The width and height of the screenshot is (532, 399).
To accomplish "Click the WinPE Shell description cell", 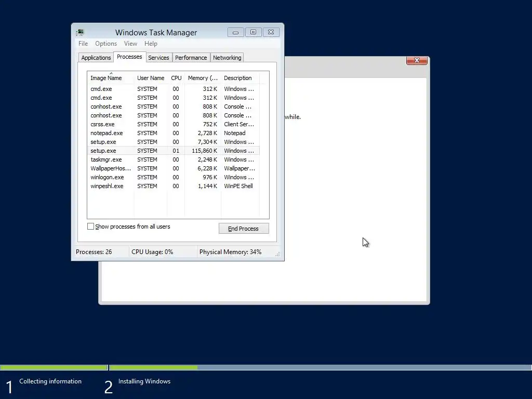I will tap(238, 186).
